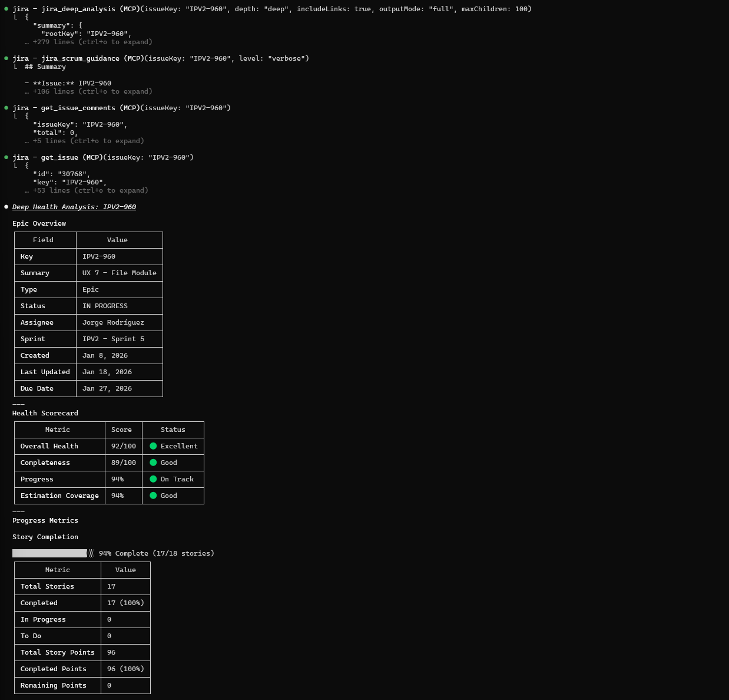Image resolution: width=729 pixels, height=700 pixels.
Task: Select assignee Jorge Rodríguez in the table
Action: [113, 322]
